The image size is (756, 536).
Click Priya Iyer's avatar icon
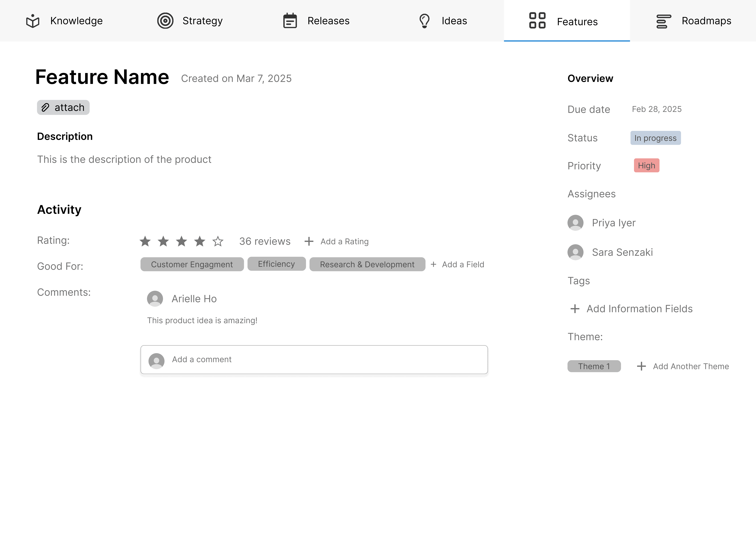coord(575,223)
